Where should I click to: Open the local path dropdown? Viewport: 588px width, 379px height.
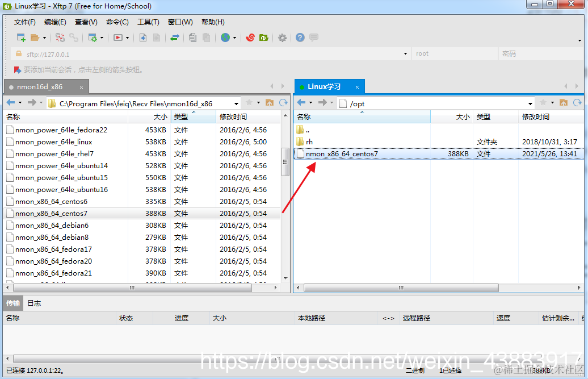tap(236, 103)
